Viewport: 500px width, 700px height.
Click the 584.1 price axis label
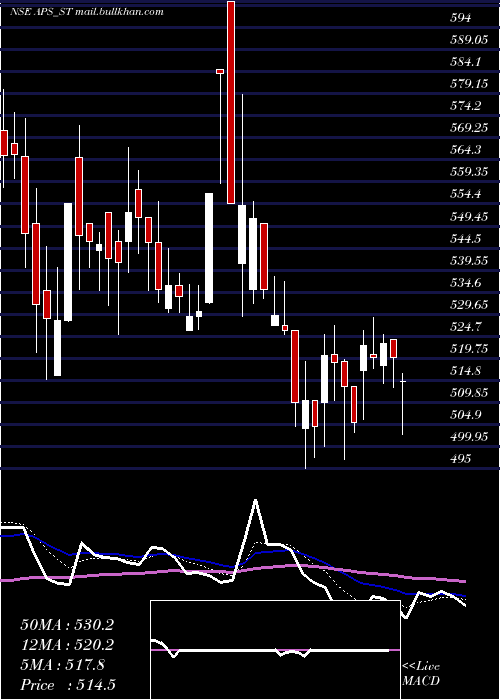(x=465, y=62)
